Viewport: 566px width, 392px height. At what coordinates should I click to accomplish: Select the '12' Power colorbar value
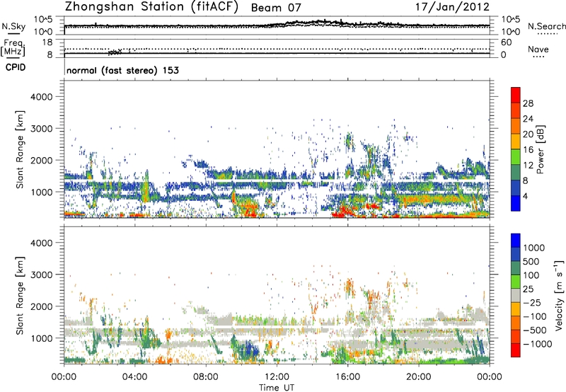click(x=528, y=165)
